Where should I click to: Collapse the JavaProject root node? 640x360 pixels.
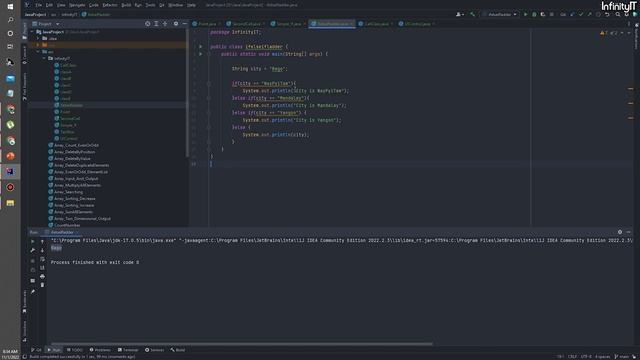click(32, 32)
